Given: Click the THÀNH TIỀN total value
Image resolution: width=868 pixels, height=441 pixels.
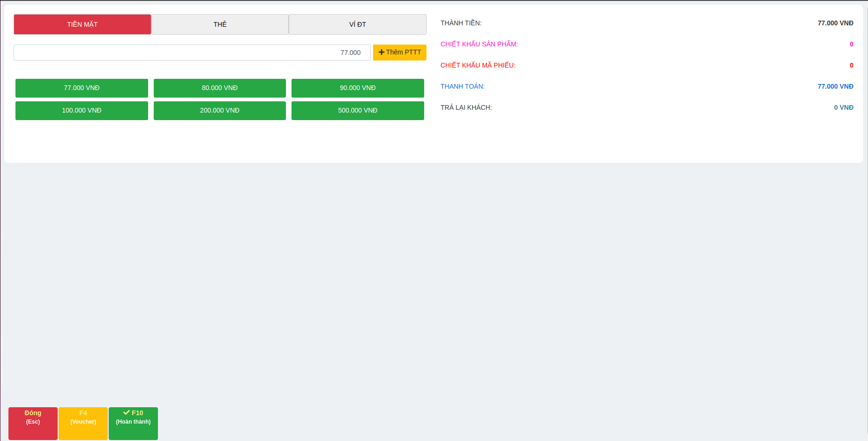Looking at the screenshot, I should 835,23.
